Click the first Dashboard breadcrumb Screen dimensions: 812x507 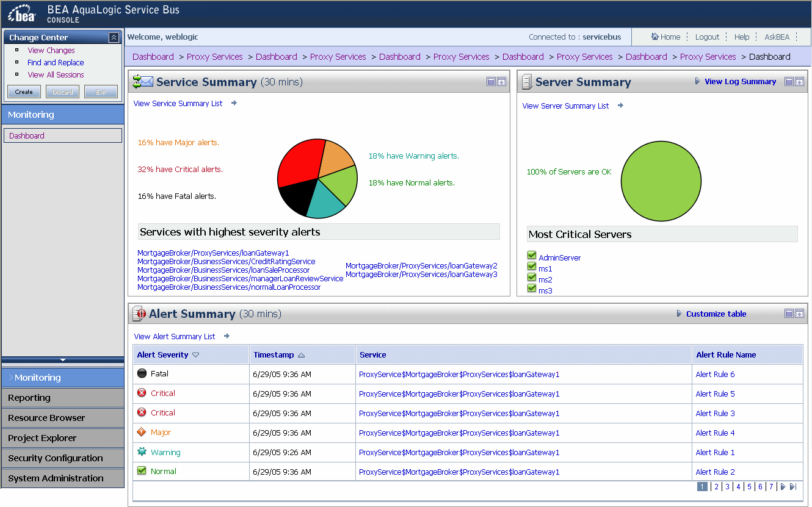153,57
